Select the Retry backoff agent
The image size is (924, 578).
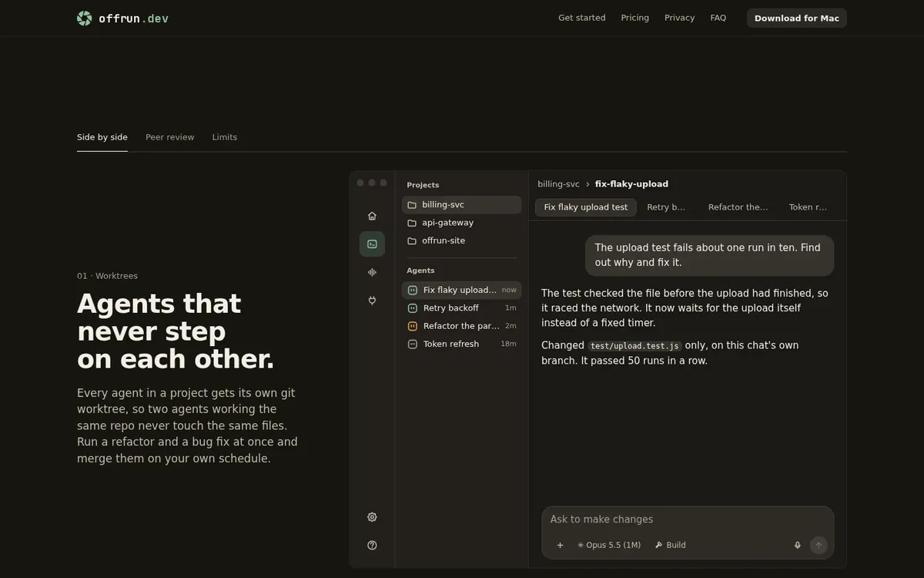(x=461, y=308)
